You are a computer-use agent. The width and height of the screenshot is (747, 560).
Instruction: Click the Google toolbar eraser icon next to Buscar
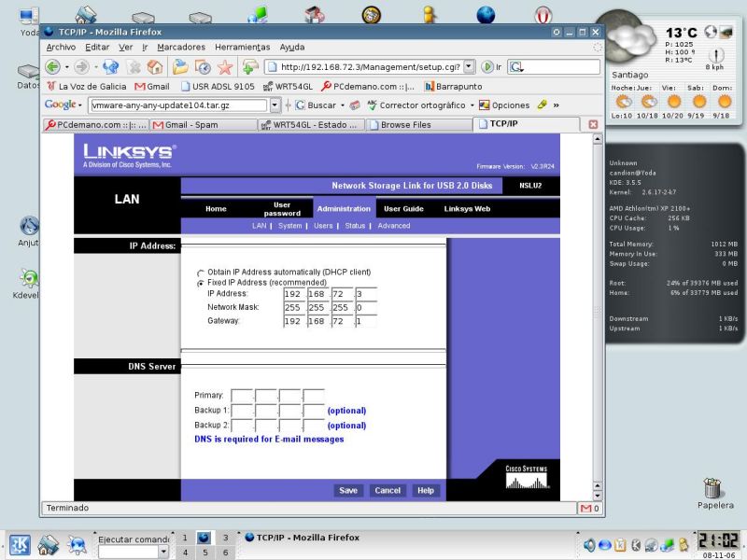coord(355,105)
